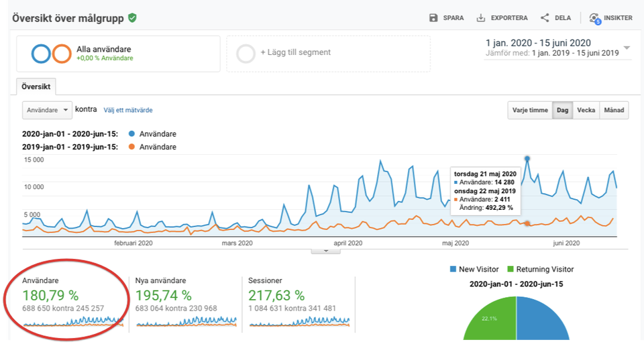
Task: Open the Användare metric dropdown
Action: coord(47,110)
